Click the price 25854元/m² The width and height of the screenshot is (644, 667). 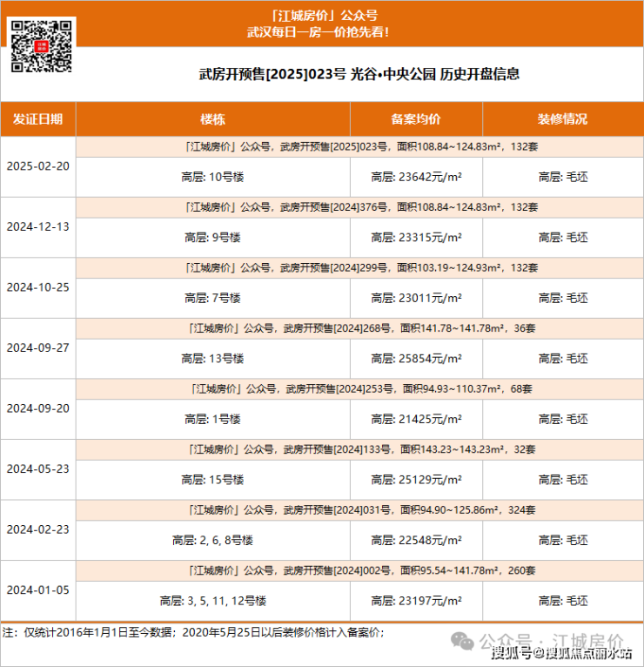click(430, 359)
